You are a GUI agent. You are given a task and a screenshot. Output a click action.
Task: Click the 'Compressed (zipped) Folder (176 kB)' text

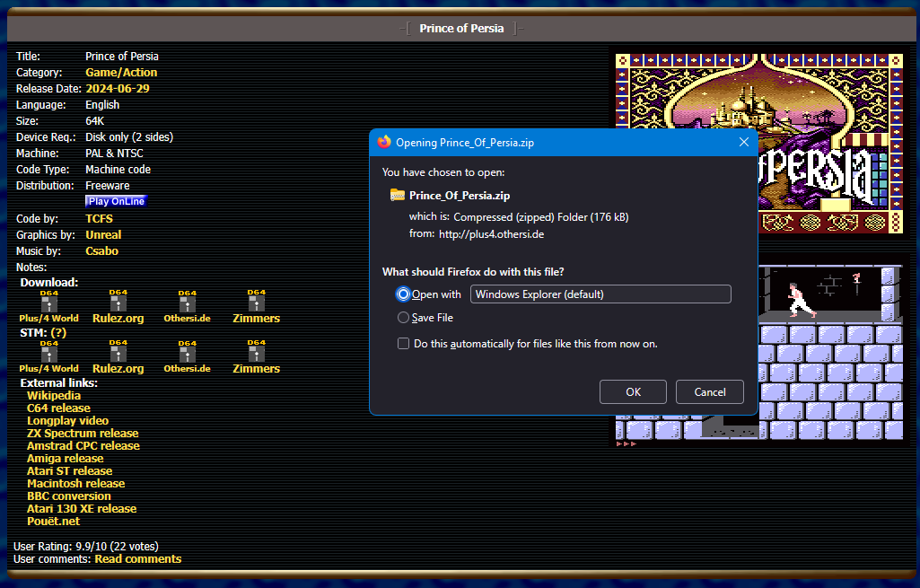click(541, 217)
